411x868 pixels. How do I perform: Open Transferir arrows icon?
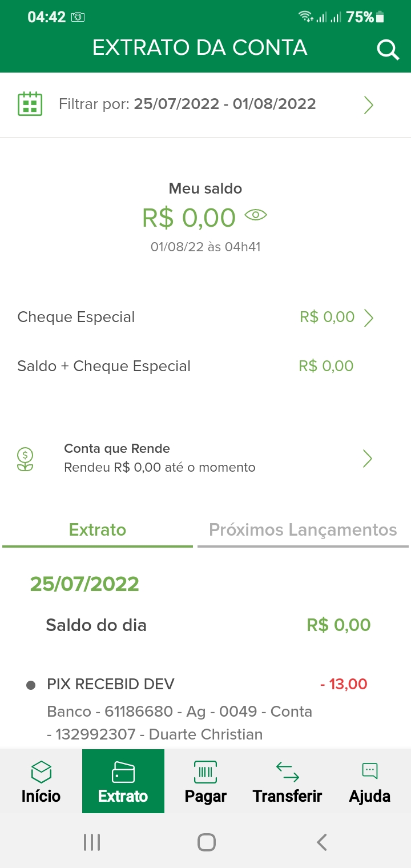(288, 772)
